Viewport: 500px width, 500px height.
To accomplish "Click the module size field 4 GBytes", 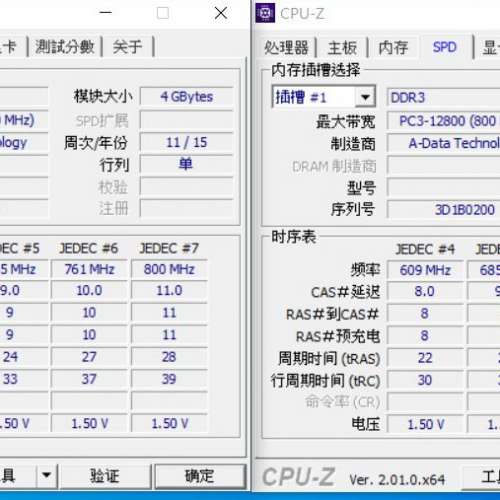I will (187, 97).
